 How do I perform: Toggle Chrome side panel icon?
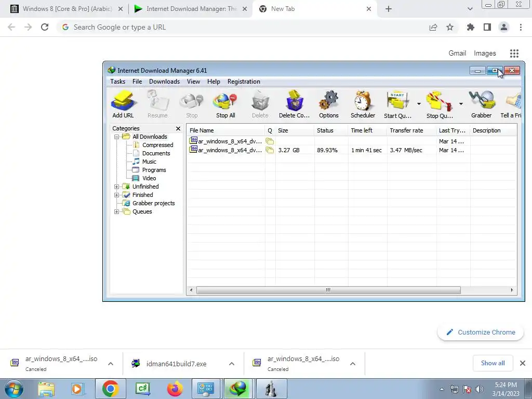pyautogui.click(x=487, y=27)
